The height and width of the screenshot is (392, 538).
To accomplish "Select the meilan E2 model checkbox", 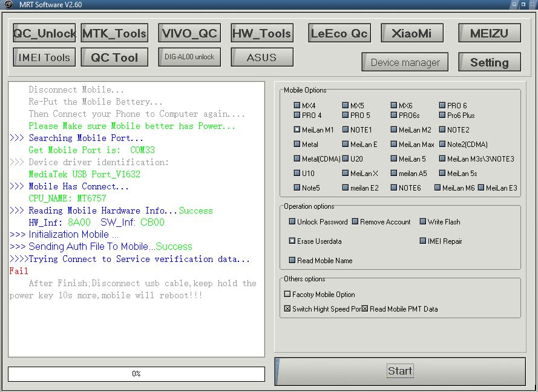I will click(346, 188).
